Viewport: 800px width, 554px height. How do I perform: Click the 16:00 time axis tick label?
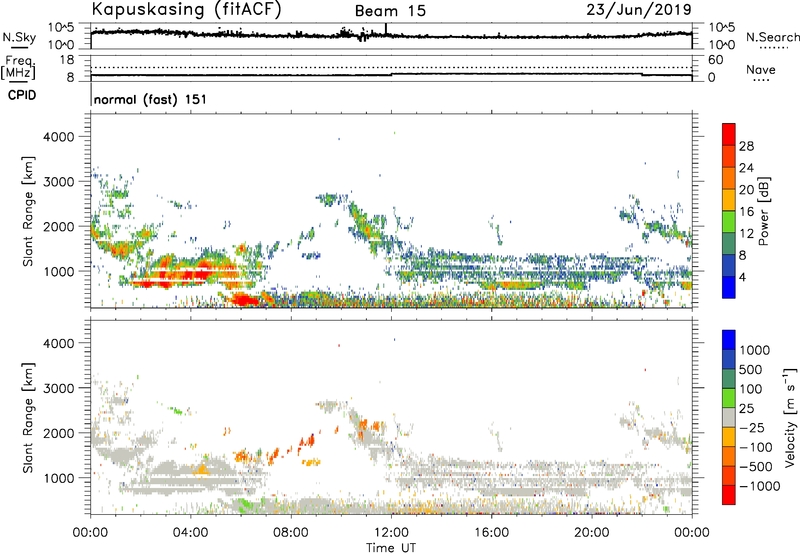coord(491,533)
